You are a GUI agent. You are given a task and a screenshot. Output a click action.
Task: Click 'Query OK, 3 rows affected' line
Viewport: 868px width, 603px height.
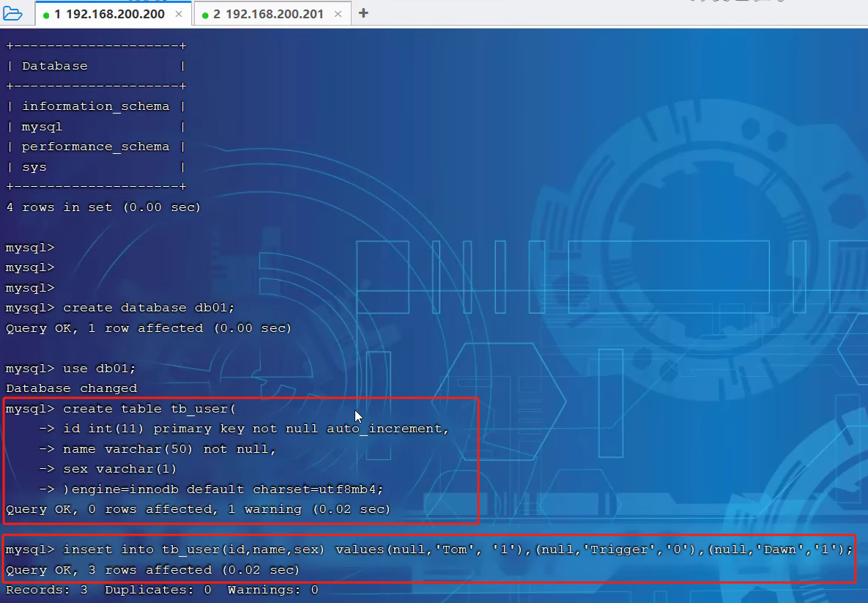(x=152, y=570)
